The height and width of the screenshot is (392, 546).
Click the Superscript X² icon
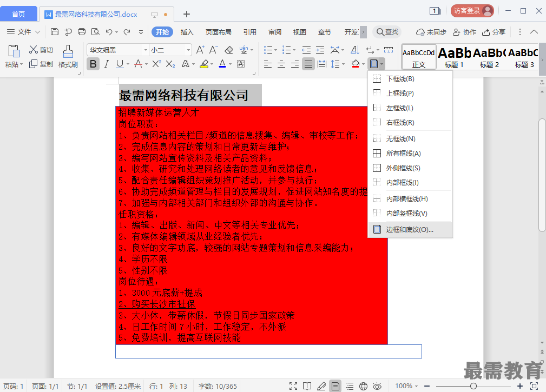click(157, 64)
